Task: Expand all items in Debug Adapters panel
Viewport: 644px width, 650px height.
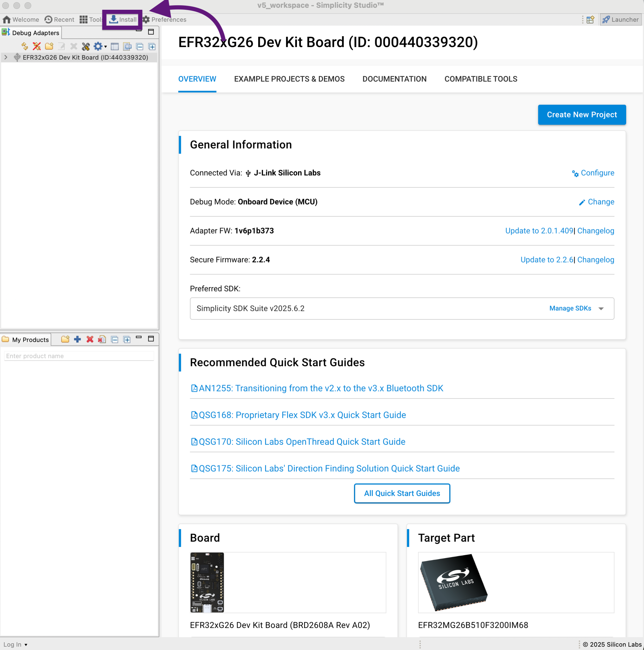Action: [152, 47]
